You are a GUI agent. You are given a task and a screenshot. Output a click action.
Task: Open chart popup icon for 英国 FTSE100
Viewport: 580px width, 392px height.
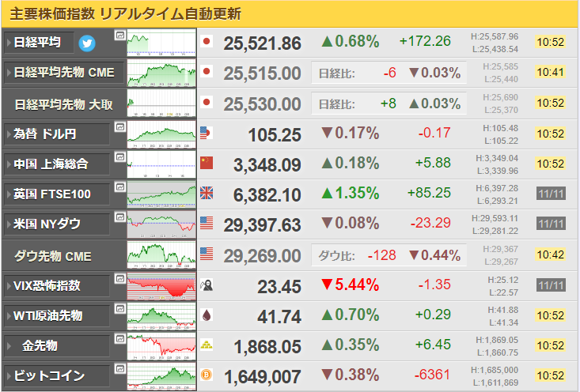pos(119,187)
